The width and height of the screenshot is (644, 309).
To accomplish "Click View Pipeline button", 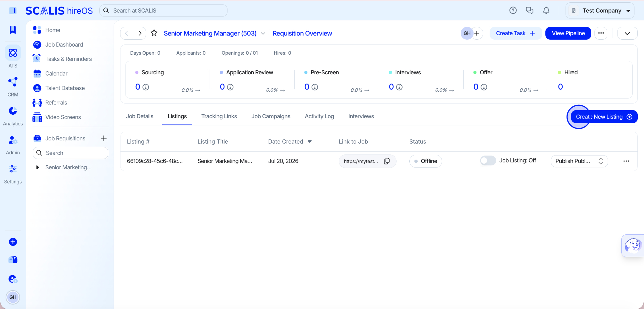I will pyautogui.click(x=568, y=33).
